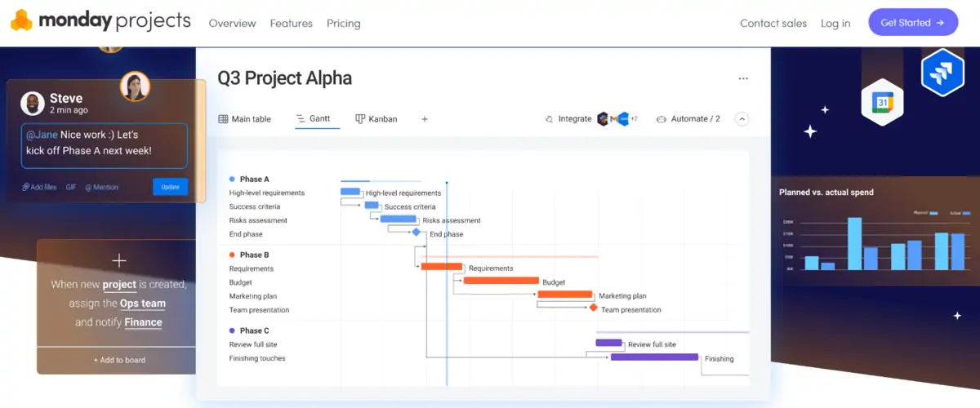Click the End phase diamond milestone
Image resolution: width=980 pixels, height=408 pixels.
click(x=416, y=233)
